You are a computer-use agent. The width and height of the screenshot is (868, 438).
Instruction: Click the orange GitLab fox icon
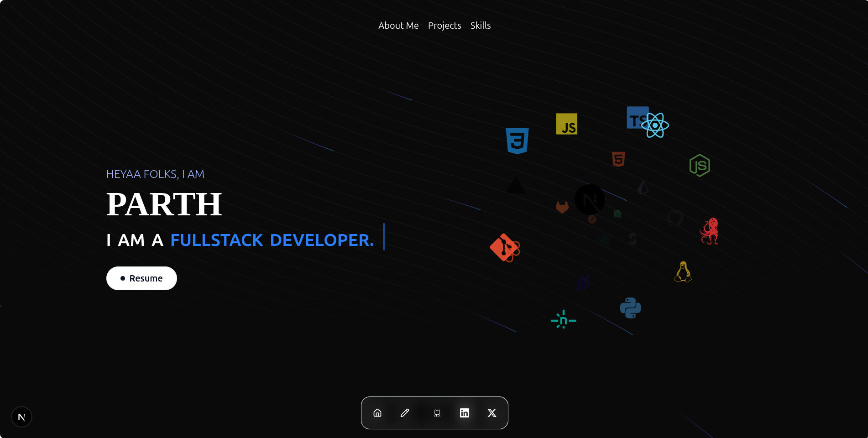coord(562,207)
